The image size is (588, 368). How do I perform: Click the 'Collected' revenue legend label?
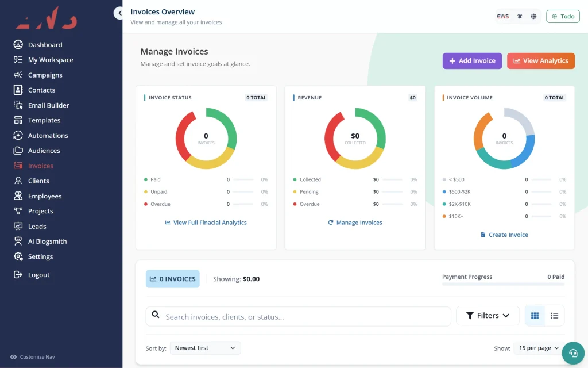310,179
